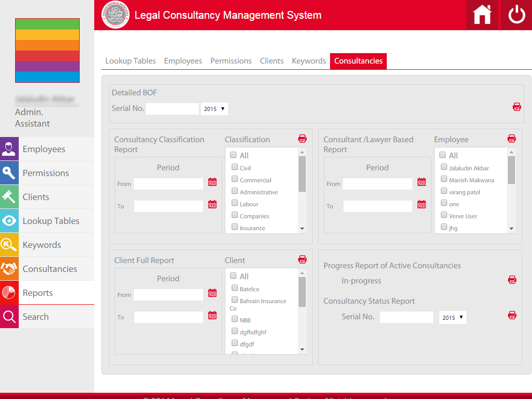Click the Detailed BOF Serial No. field
Viewport: 532px width, 399px height.
pyautogui.click(x=172, y=109)
